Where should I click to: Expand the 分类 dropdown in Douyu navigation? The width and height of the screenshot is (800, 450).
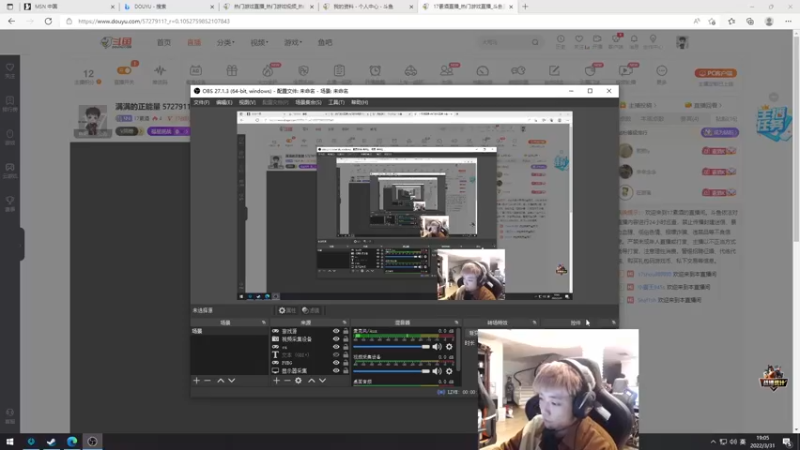tap(225, 42)
